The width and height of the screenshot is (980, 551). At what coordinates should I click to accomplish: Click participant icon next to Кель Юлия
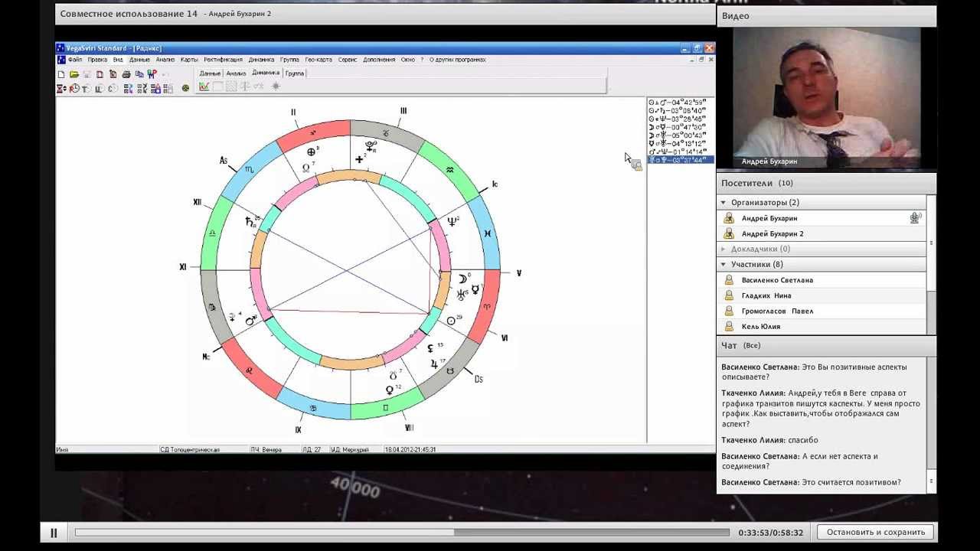[729, 326]
